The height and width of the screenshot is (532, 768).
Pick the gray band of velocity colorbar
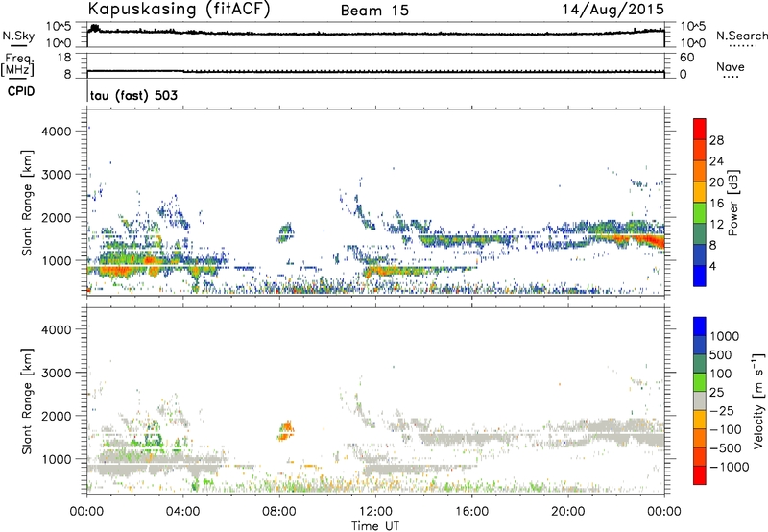click(700, 401)
